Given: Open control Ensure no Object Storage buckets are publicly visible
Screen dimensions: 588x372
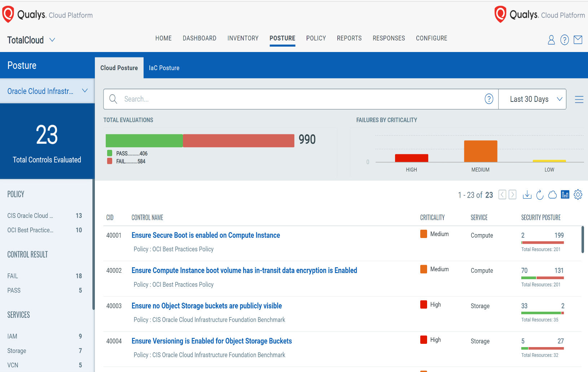Looking at the screenshot, I should click(x=207, y=306).
